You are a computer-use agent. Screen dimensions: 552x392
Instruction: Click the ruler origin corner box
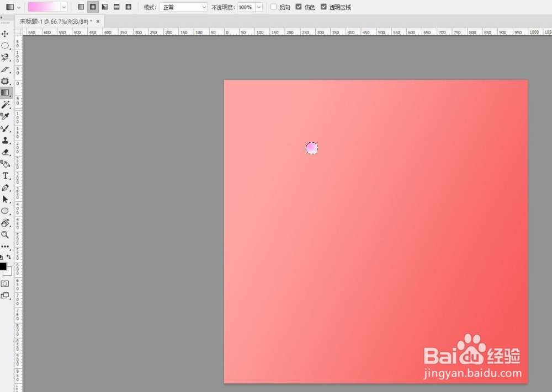(x=19, y=32)
